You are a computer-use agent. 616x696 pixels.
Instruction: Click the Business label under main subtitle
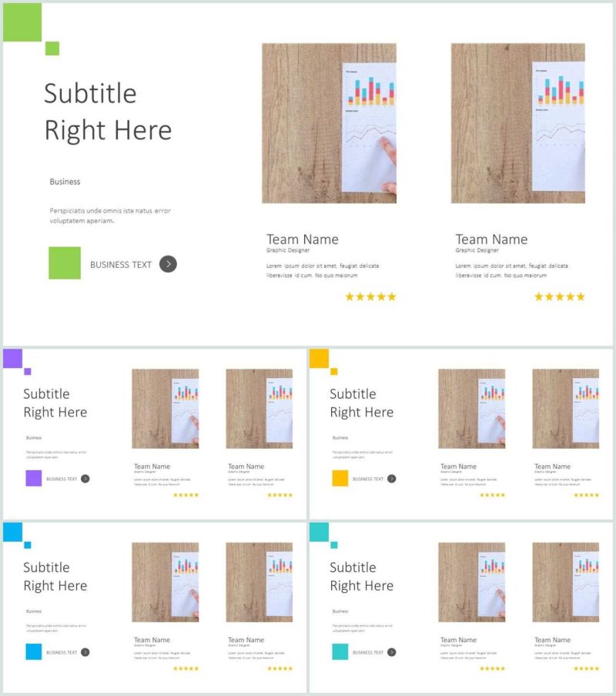pyautogui.click(x=65, y=182)
